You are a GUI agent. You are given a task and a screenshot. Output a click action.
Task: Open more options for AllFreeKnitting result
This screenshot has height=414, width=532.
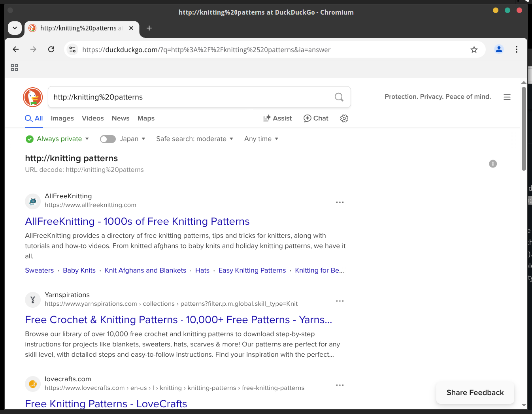click(340, 202)
